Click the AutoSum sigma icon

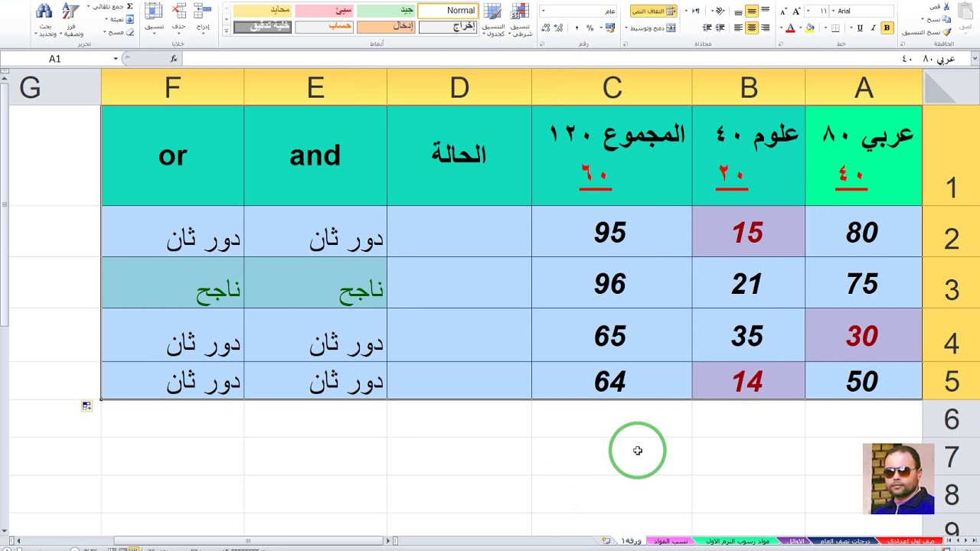click(x=130, y=6)
